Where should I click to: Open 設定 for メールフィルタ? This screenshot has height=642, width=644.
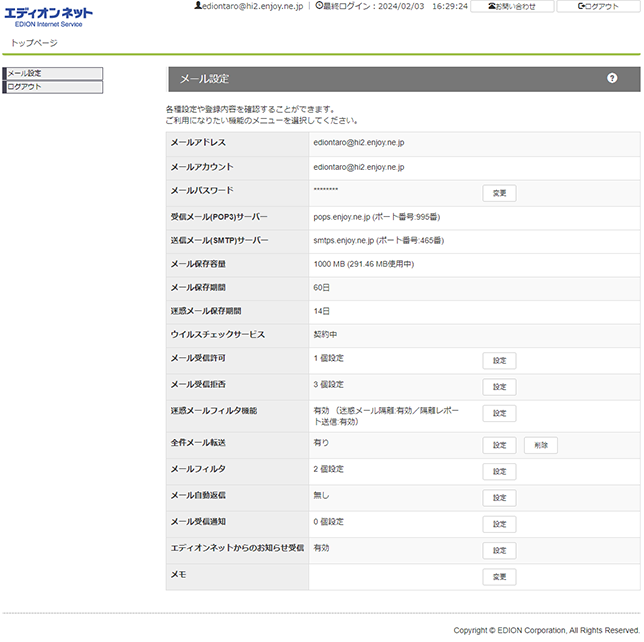(499, 472)
